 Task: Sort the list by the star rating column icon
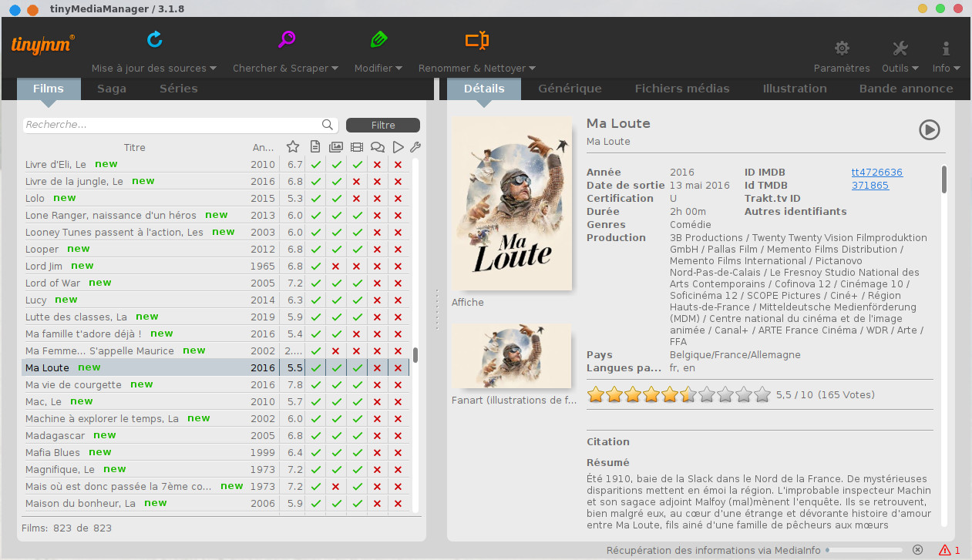click(x=293, y=147)
